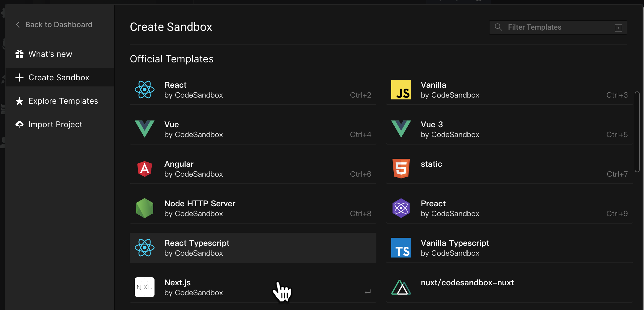Screen dimensions: 644x310
Task: Click the Official Templates heading
Action: [x=172, y=59]
